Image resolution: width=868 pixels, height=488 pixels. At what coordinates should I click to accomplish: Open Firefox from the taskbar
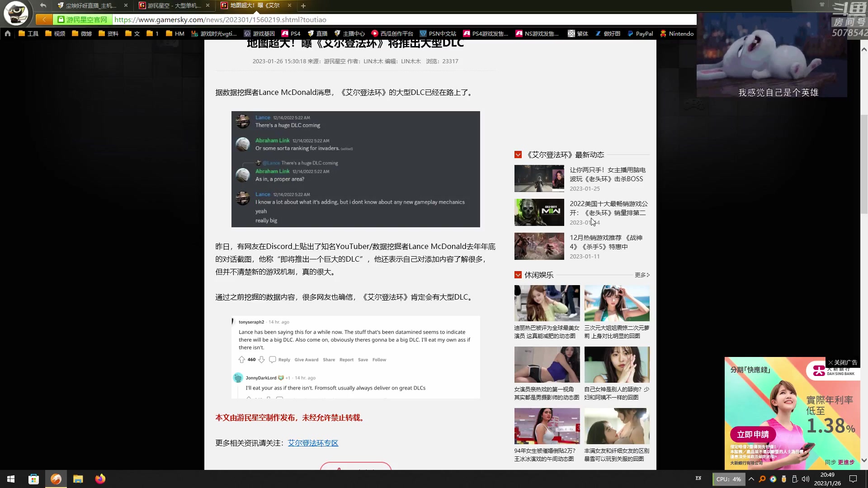(x=100, y=479)
